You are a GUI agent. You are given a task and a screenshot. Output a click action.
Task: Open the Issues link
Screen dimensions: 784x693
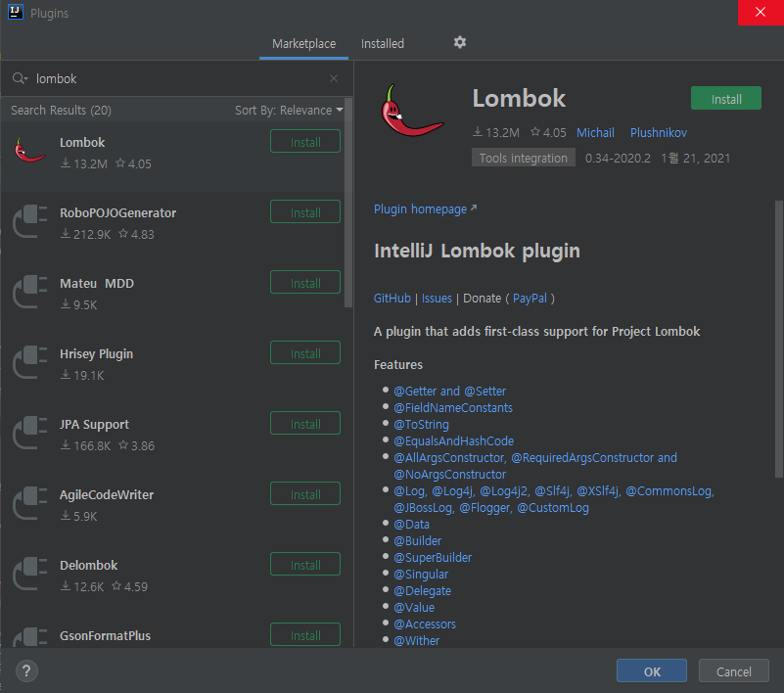click(x=437, y=299)
